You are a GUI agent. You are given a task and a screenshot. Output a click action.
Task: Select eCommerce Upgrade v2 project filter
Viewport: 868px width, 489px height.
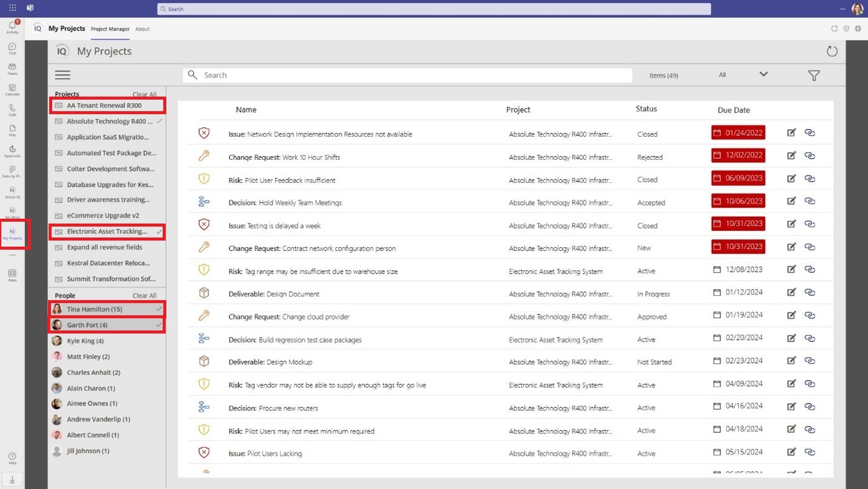107,216
